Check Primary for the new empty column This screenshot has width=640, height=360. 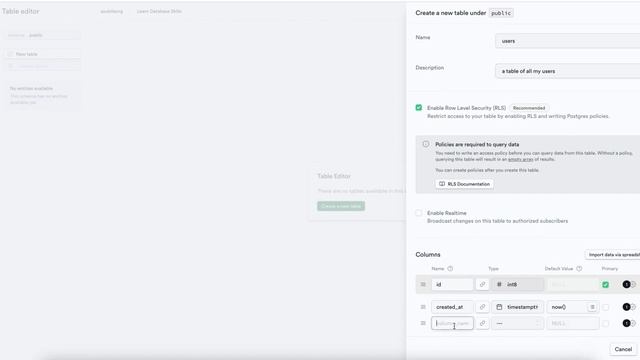pyautogui.click(x=606, y=323)
